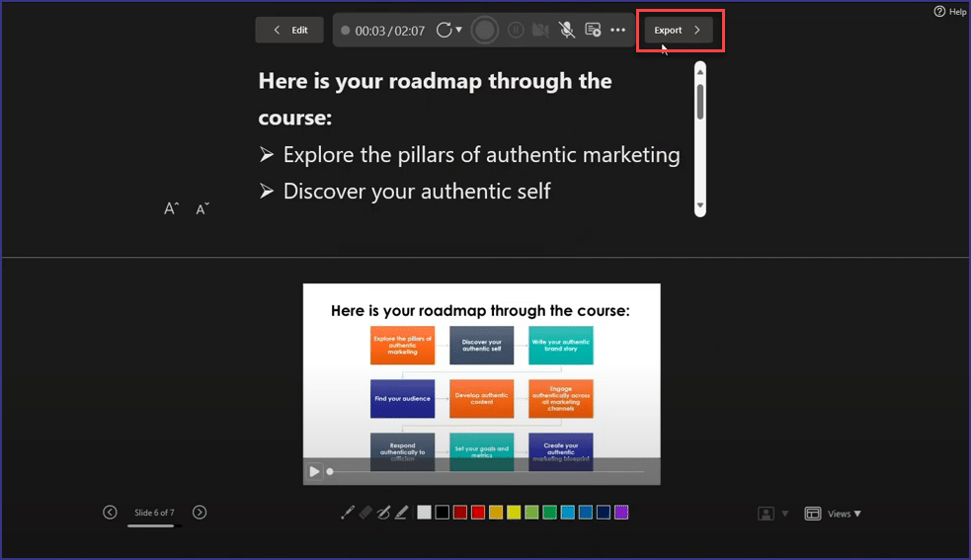Choose the light blue ink color
Screen dimensions: 971x560
[x=568, y=513]
